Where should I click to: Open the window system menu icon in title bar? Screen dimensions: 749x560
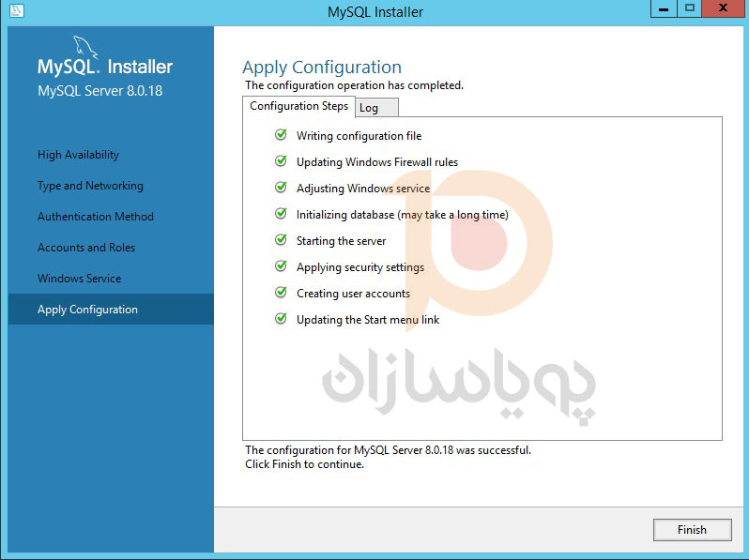(14, 11)
